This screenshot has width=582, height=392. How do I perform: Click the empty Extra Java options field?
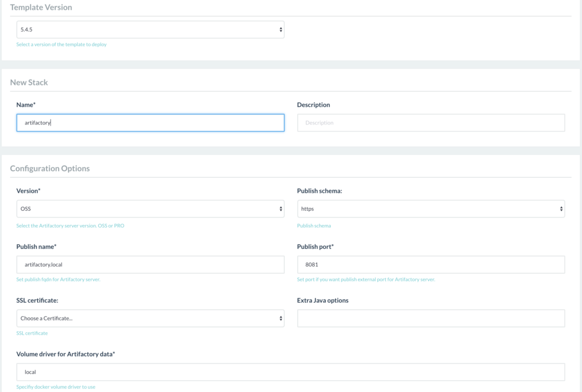[431, 318]
